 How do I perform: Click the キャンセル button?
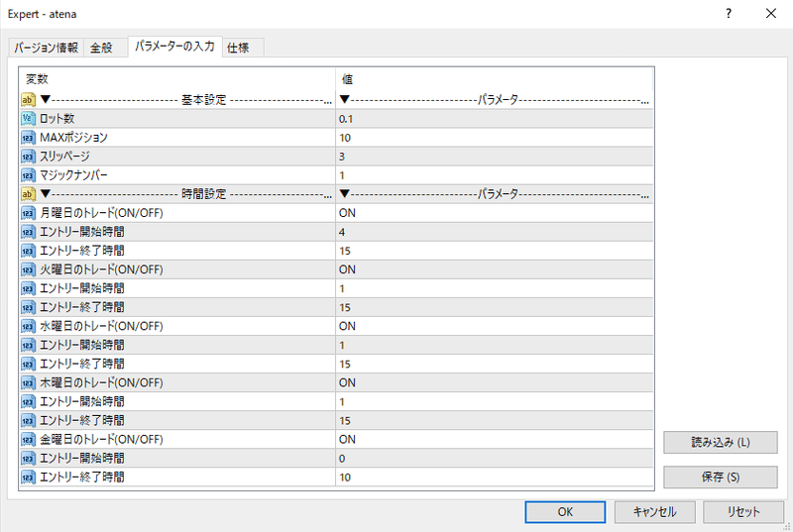(x=654, y=512)
